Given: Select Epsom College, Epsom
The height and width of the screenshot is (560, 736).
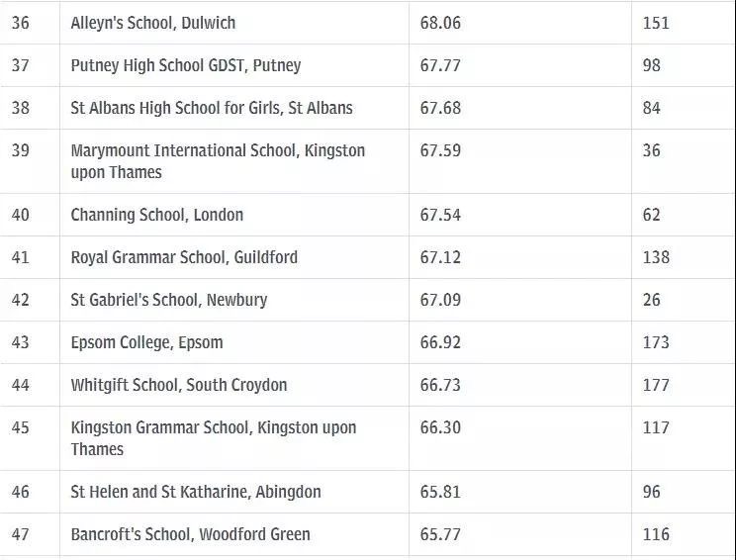Looking at the screenshot, I should [147, 342].
